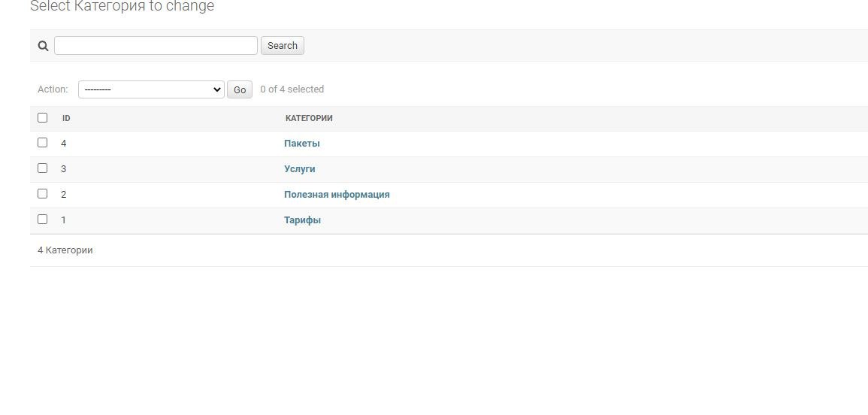Toggle the select-all checkbox in header
Image resolution: width=868 pixels, height=415 pixels.
(x=43, y=117)
